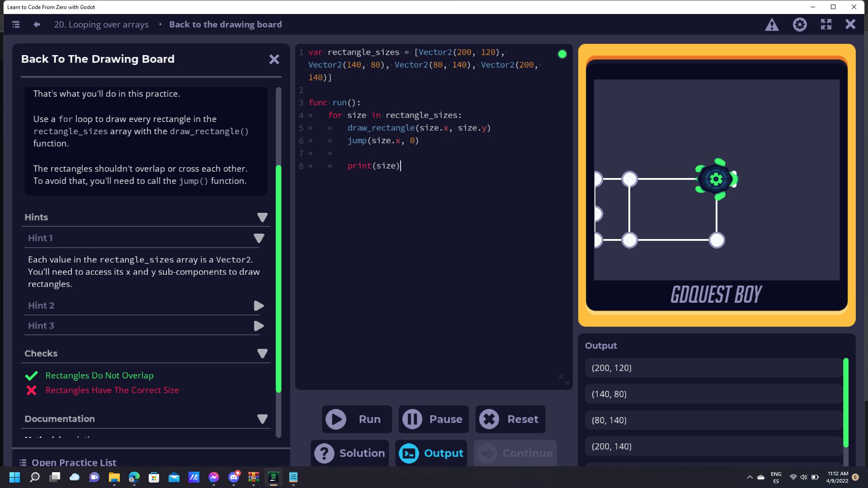
Task: Collapse the Documentation section
Action: (262, 419)
